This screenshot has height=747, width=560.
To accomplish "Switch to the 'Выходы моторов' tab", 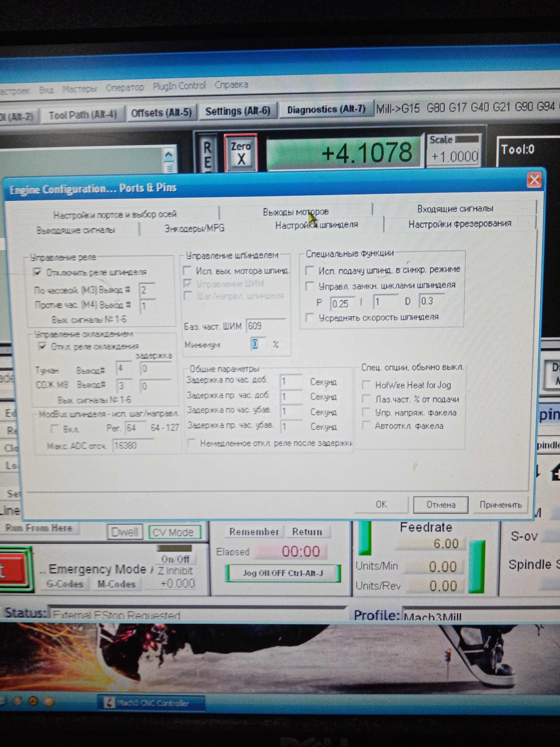I will click(x=295, y=212).
